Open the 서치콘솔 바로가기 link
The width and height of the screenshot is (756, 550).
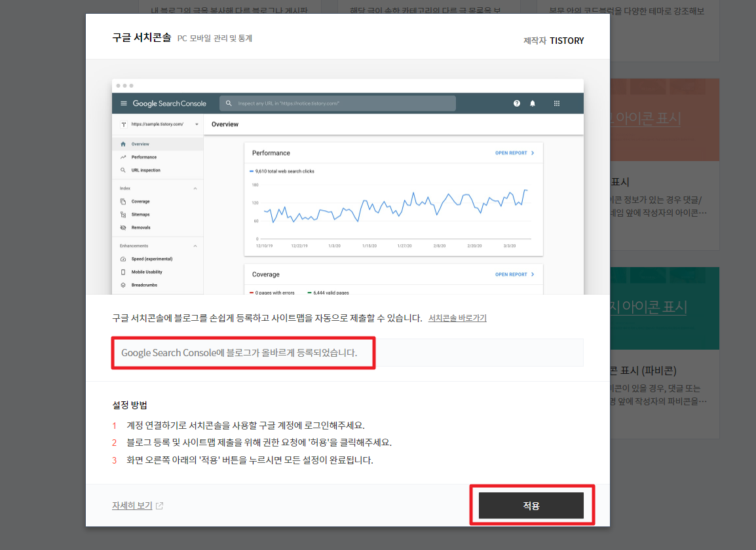click(x=457, y=318)
